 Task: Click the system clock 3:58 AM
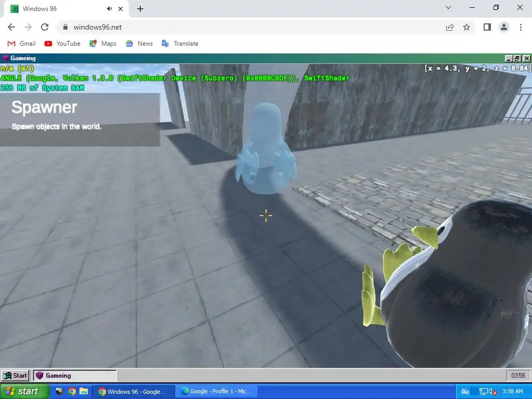pyautogui.click(x=513, y=392)
